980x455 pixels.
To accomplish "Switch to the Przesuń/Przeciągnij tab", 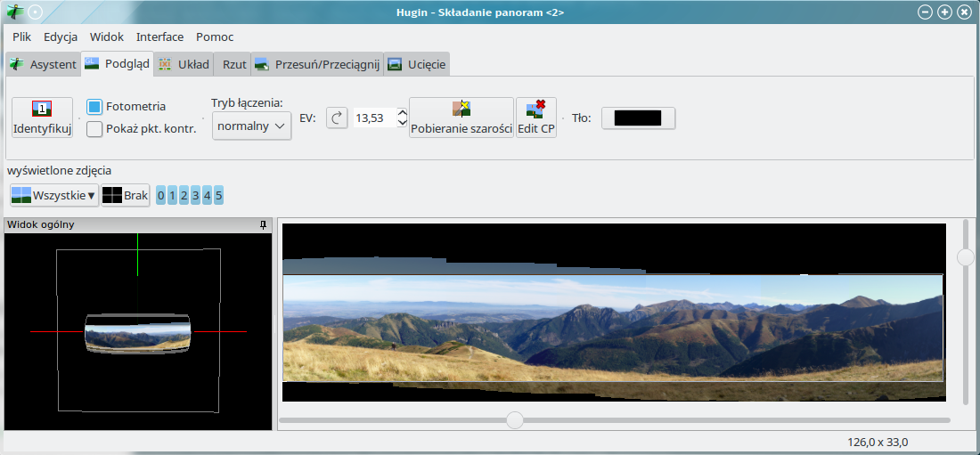I will 317,64.
